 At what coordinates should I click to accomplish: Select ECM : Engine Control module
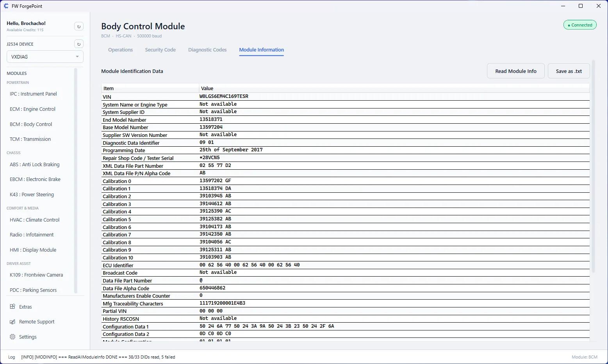[x=32, y=109]
